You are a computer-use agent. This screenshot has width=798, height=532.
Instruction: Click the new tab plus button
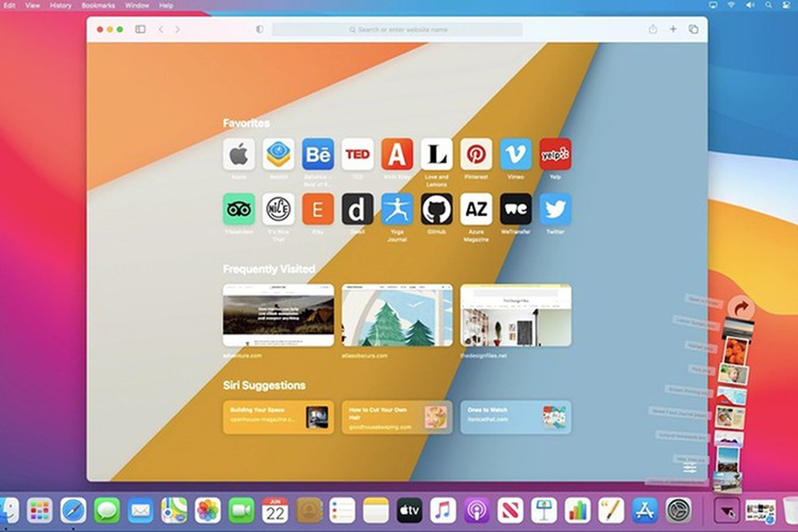[x=672, y=30]
